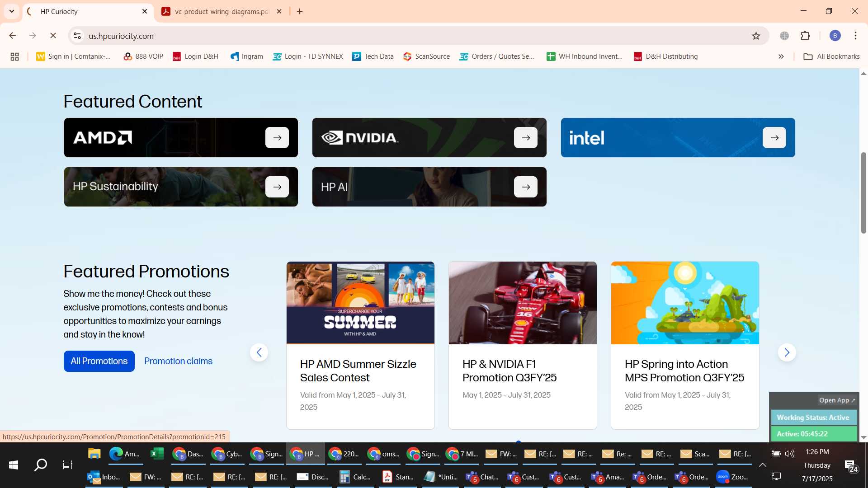Screen dimensions: 868x488
Task: Expand the hidden bookmarks chevron
Action: click(781, 56)
